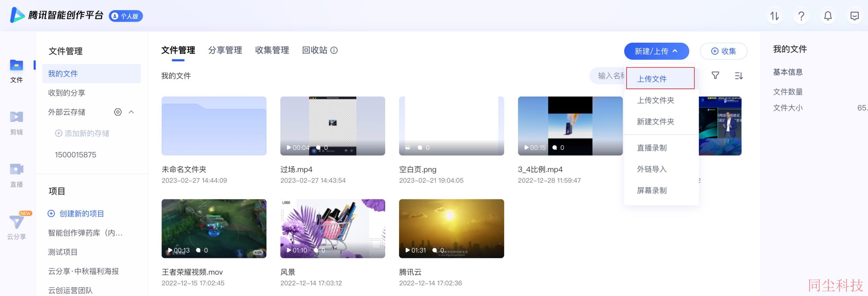Open the 过场.mp4 thumbnail
The image size is (868, 296).
click(333, 126)
